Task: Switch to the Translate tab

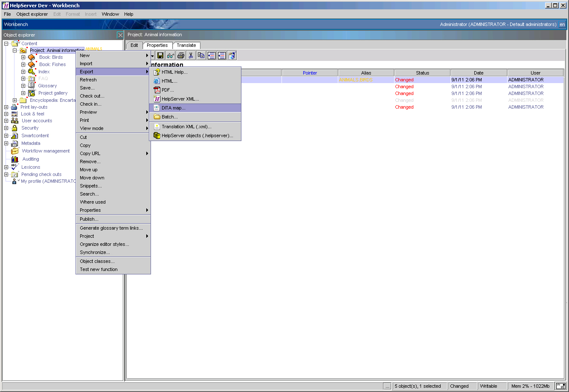Action: coord(186,45)
